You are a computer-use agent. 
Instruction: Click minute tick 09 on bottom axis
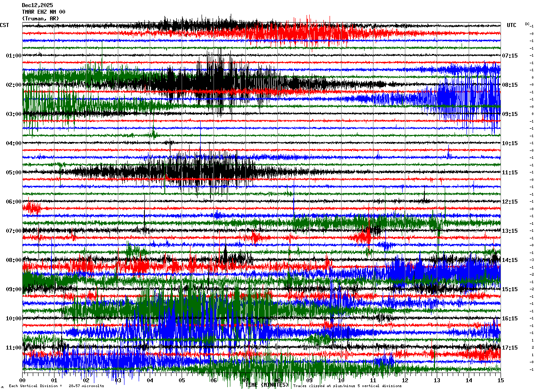pos(309,380)
